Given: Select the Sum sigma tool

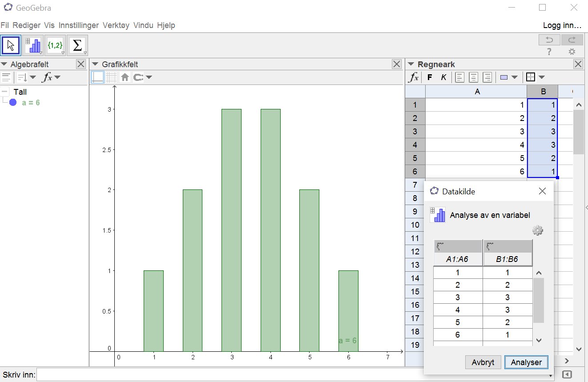Looking at the screenshot, I should (x=77, y=45).
